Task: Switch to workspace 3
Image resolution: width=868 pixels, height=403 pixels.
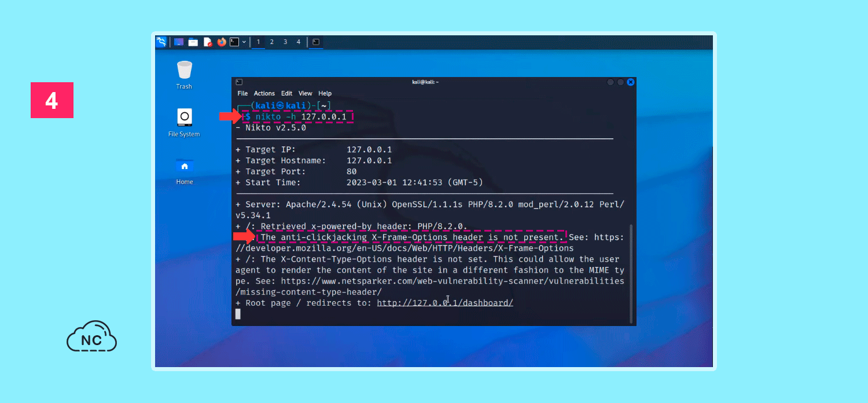Action: [x=285, y=42]
